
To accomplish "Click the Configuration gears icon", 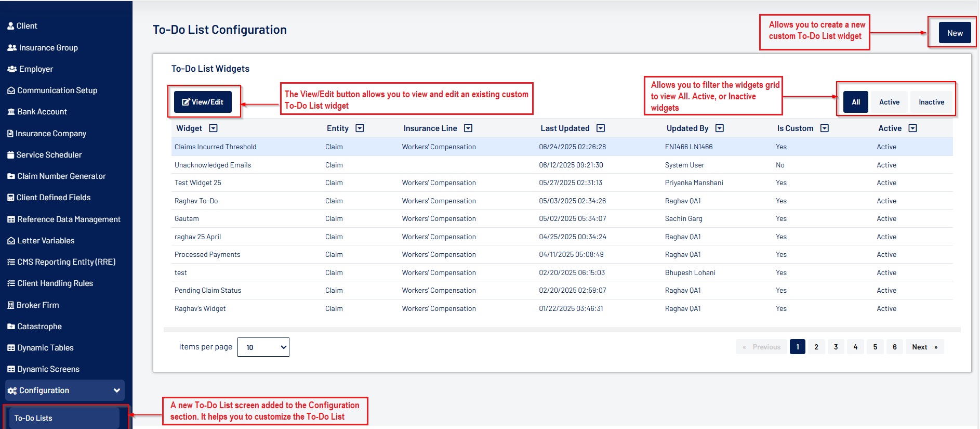I will (12, 391).
